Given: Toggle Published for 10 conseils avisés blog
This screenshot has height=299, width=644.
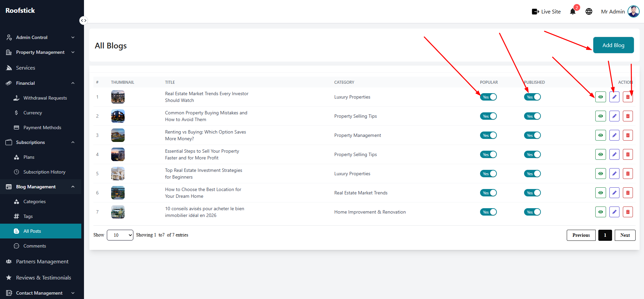Looking at the screenshot, I should (532, 212).
